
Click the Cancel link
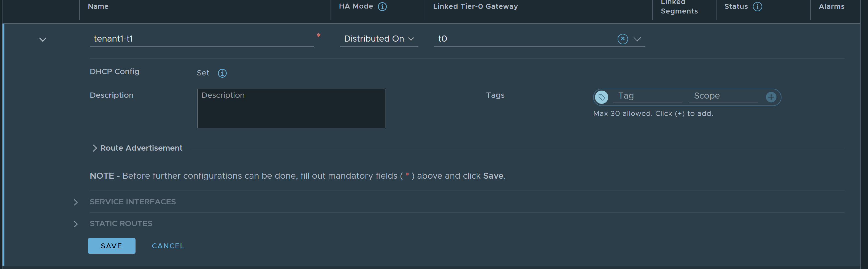point(168,246)
